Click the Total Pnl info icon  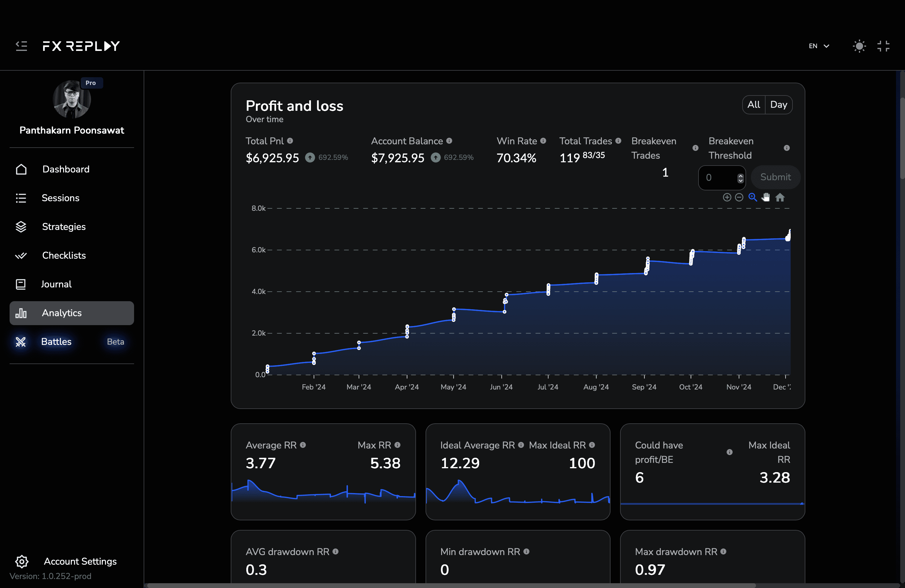[290, 141]
